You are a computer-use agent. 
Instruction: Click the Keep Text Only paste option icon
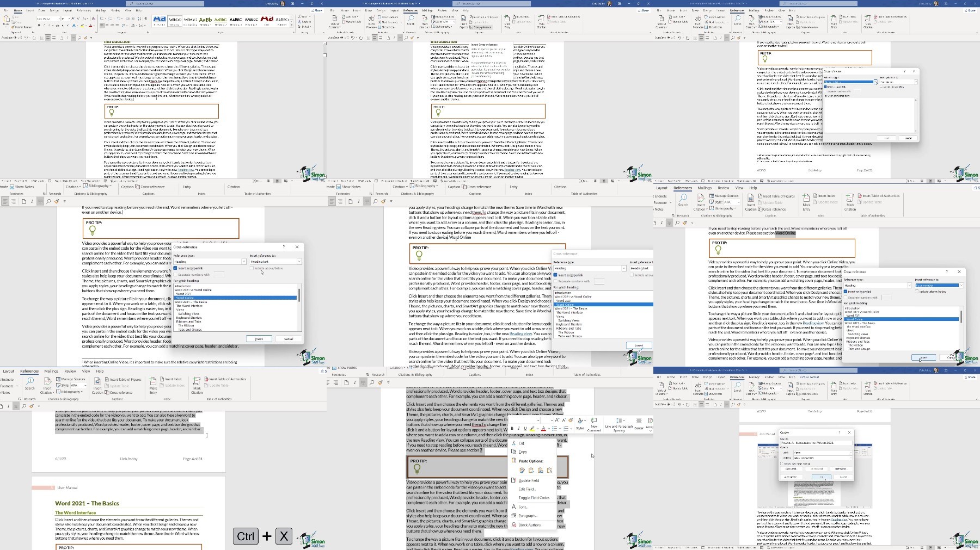pos(549,470)
